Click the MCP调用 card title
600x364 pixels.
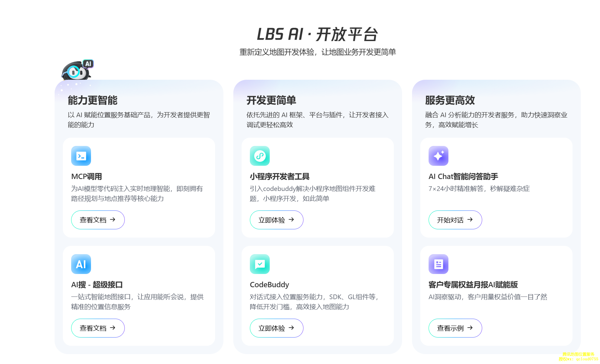tap(87, 177)
